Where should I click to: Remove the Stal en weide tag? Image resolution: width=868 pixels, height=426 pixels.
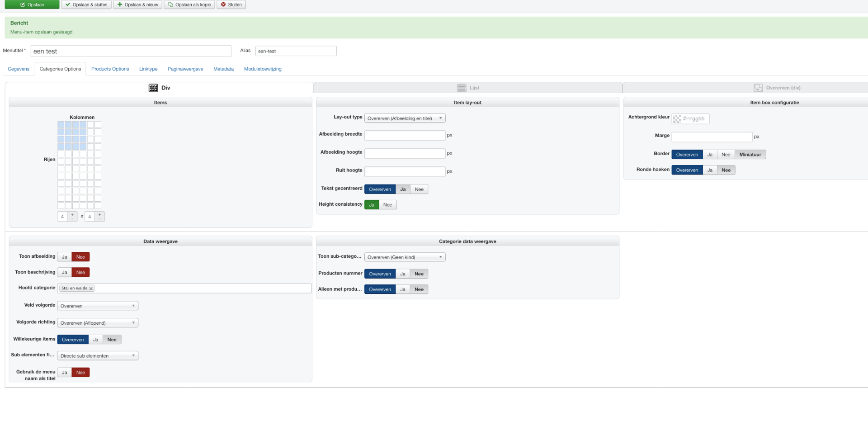91,289
